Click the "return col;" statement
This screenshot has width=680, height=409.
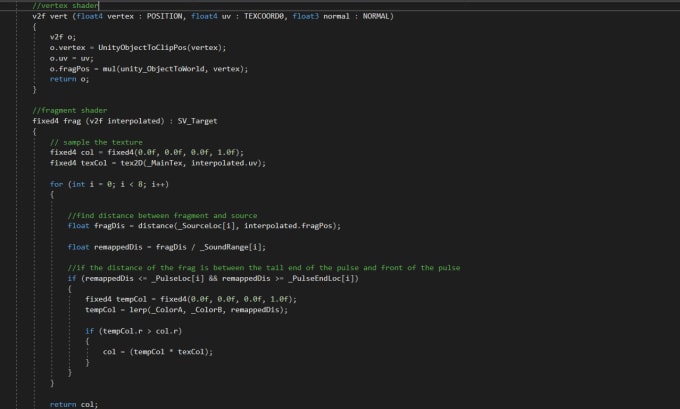point(74,404)
